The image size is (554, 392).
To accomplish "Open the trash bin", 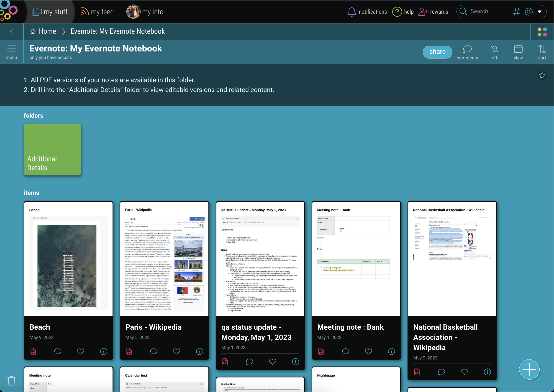I will [x=11, y=381].
